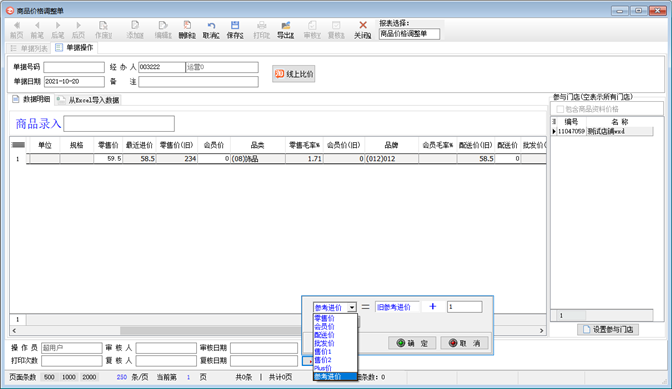Select 批发价 from the dropdown list
This screenshot has width=672, height=389.
[335, 343]
